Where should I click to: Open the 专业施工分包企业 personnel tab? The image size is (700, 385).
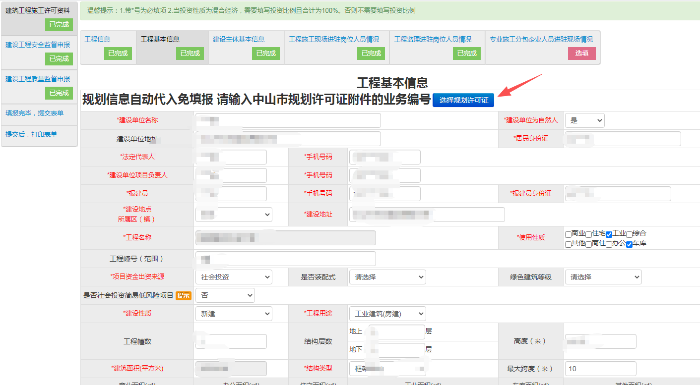point(542,47)
